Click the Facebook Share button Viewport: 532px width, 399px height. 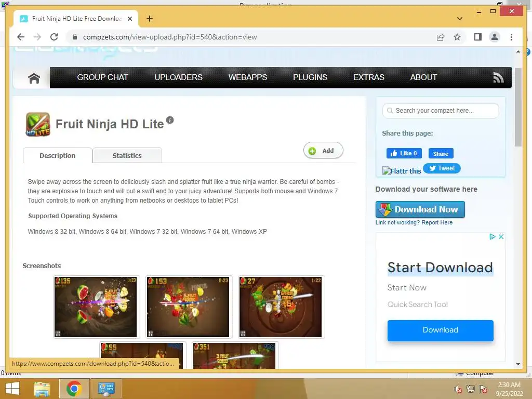(441, 154)
